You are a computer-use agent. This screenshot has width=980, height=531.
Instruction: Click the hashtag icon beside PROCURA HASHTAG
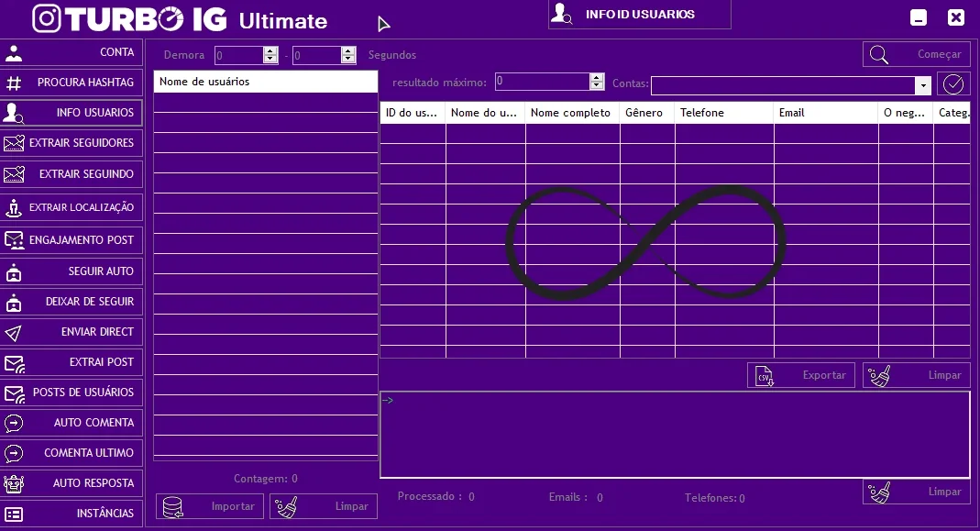[14, 83]
